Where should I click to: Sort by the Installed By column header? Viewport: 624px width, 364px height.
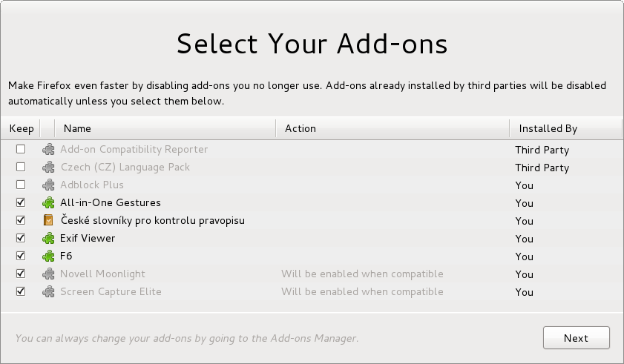tap(565, 128)
